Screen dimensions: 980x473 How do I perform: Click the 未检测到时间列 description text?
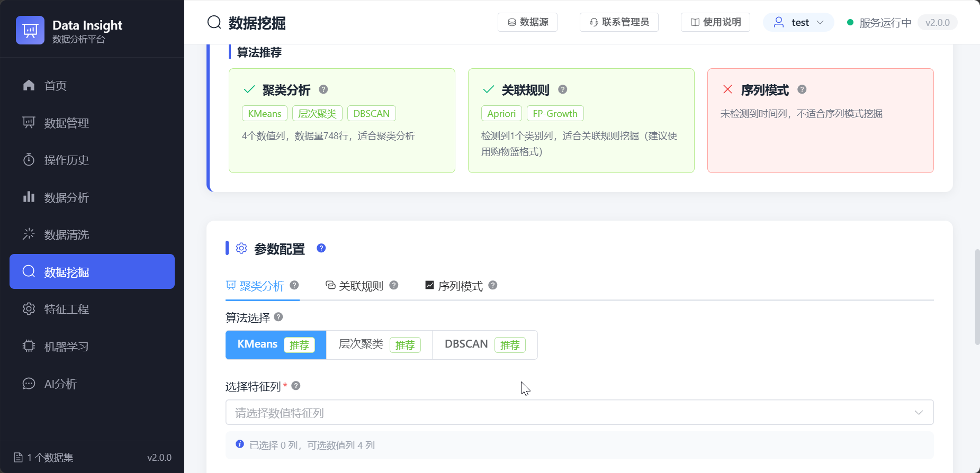pos(802,114)
